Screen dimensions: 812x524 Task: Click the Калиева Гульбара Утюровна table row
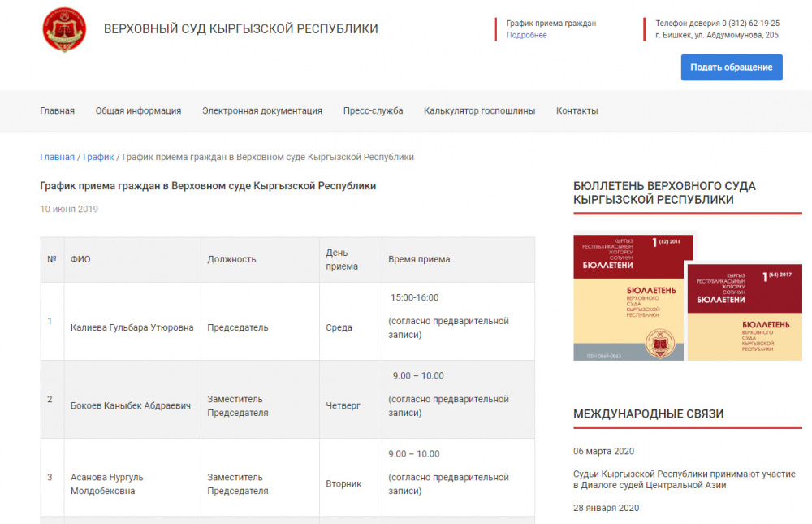point(132,327)
